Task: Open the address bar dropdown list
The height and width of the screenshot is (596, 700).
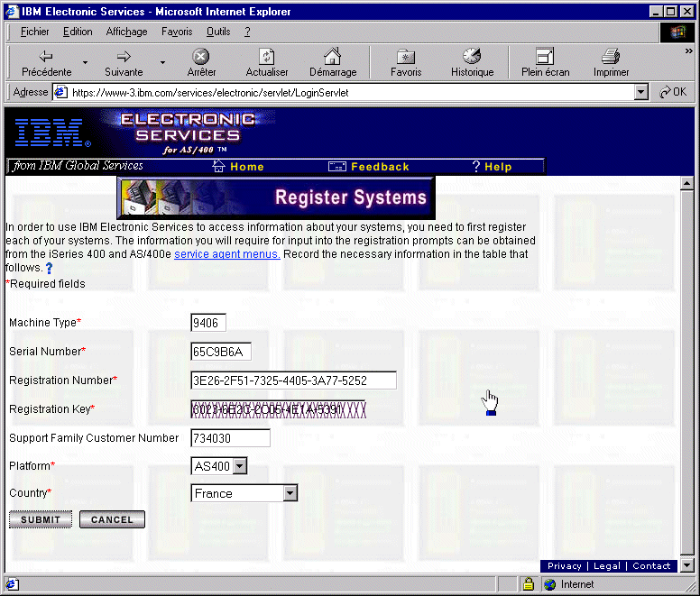Action: point(641,92)
